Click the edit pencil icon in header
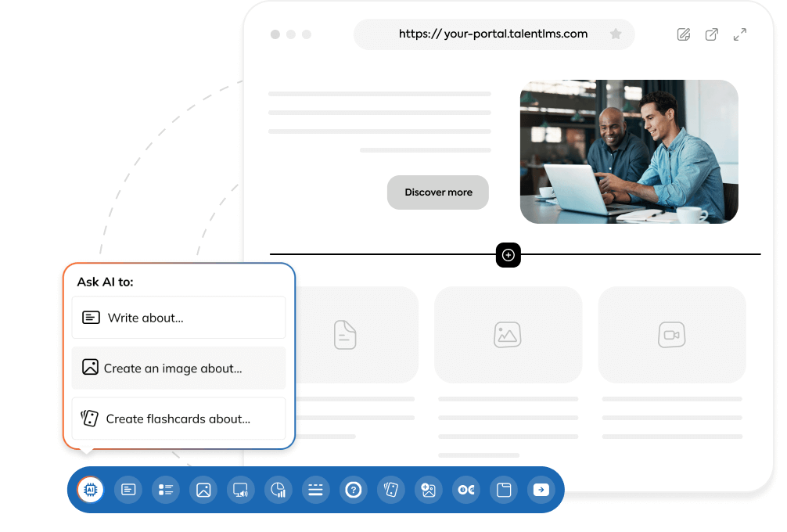This screenshot has height=532, width=787. click(684, 34)
